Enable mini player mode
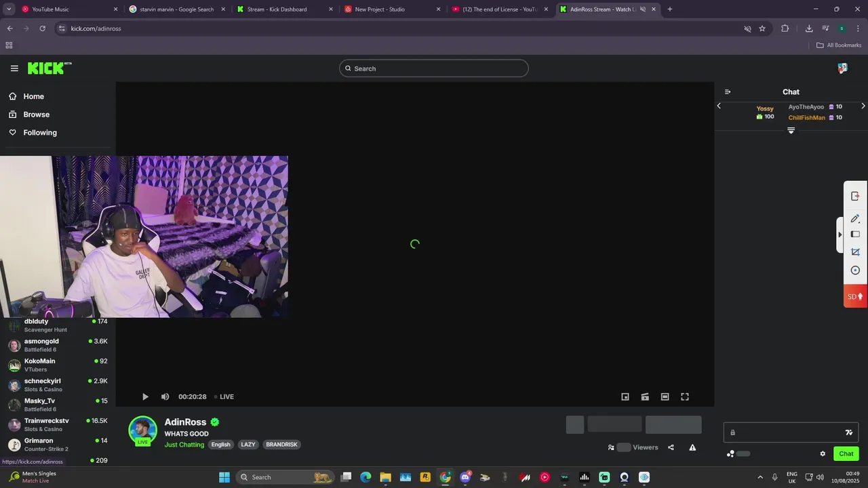Viewport: 868px width, 488px height. 625,396
